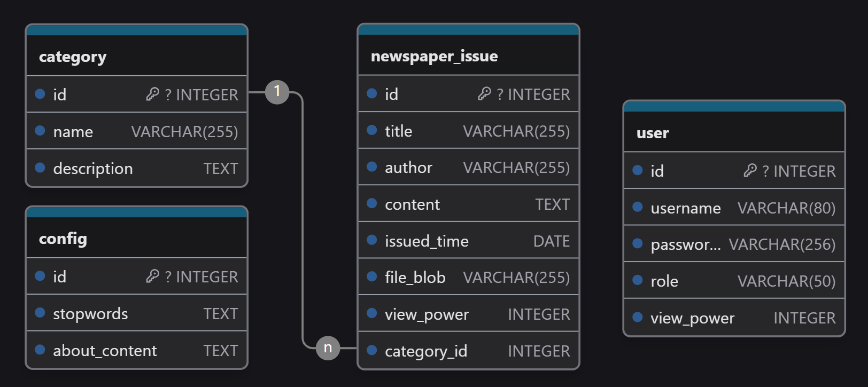
Task: Click the blue dot beside category_id field
Action: (372, 350)
